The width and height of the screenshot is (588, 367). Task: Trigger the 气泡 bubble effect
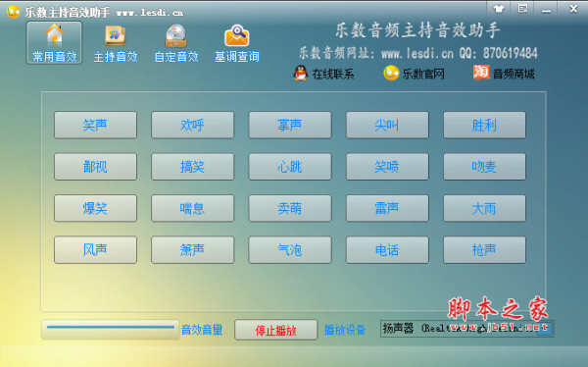[290, 250]
